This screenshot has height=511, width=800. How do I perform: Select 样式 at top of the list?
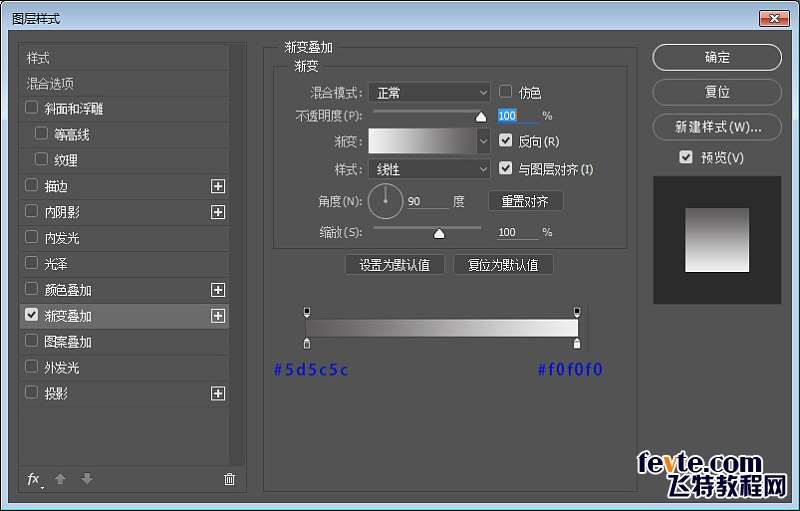click(125, 58)
